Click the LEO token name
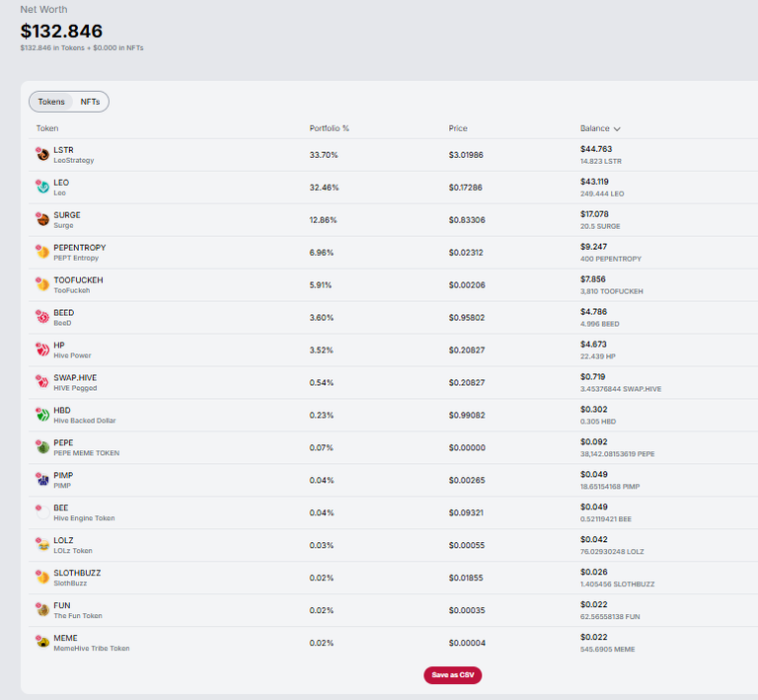The height and width of the screenshot is (700, 758). pyautogui.click(x=61, y=183)
